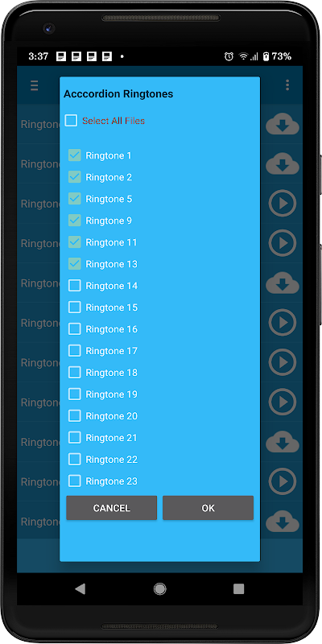322x644 pixels.
Task: Uncheck the Ringtone 13 checkbox
Action: pos(74,264)
